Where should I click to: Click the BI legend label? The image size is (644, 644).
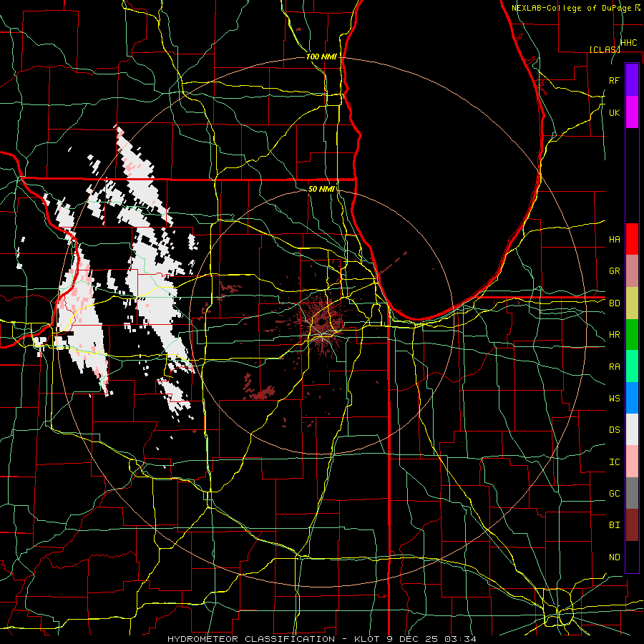coord(614,525)
